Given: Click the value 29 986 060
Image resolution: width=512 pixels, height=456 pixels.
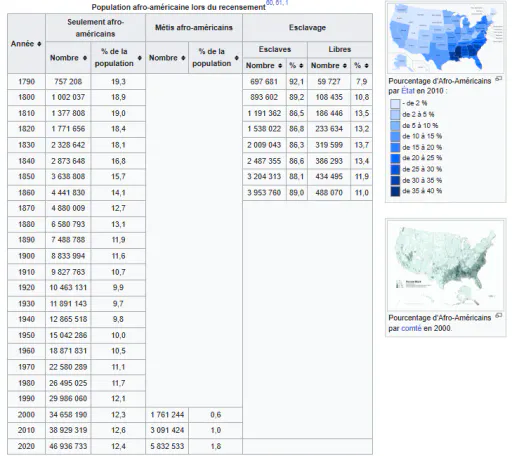Looking at the screenshot, I should pos(68,398).
